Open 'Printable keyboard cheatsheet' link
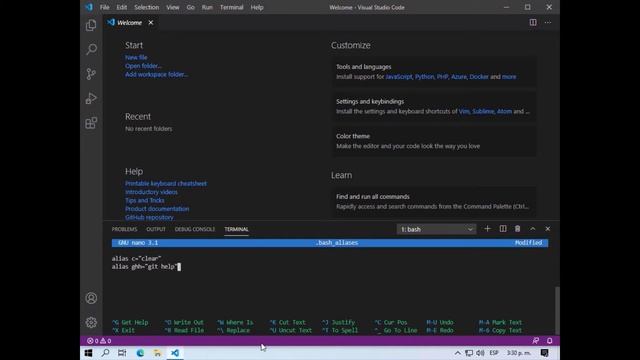 166,184
